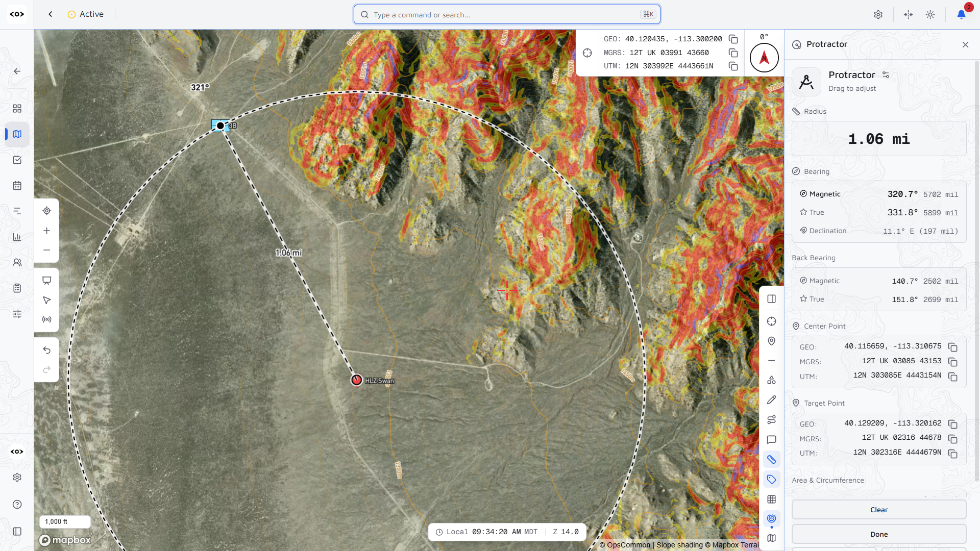The width and height of the screenshot is (980, 551).
Task: Open the dashboard grid in the left sidebar
Action: coord(17,108)
